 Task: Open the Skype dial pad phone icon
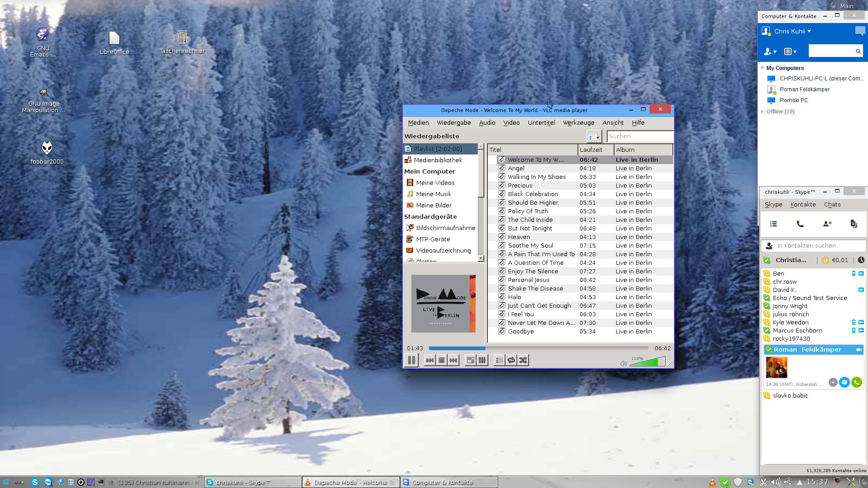(x=800, y=224)
